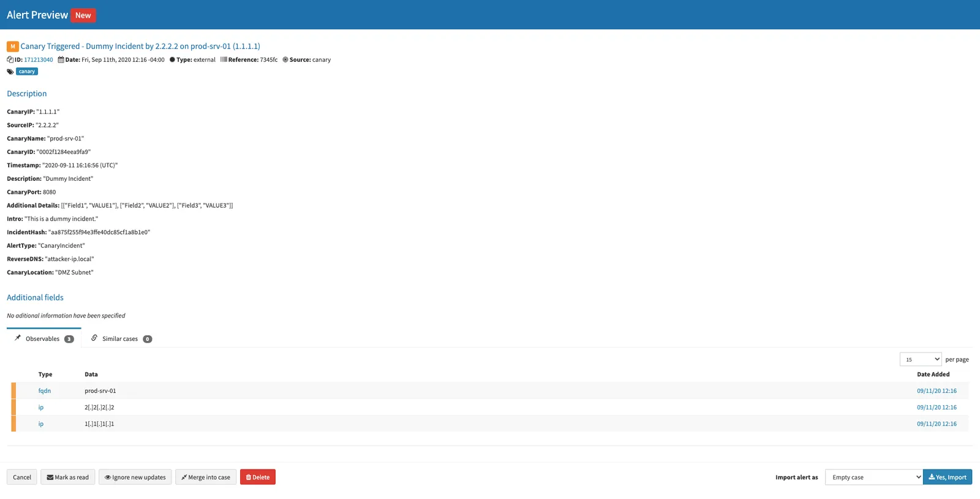980x499 pixels.
Task: Click the barcode icon beside Reference
Action: coord(224,59)
